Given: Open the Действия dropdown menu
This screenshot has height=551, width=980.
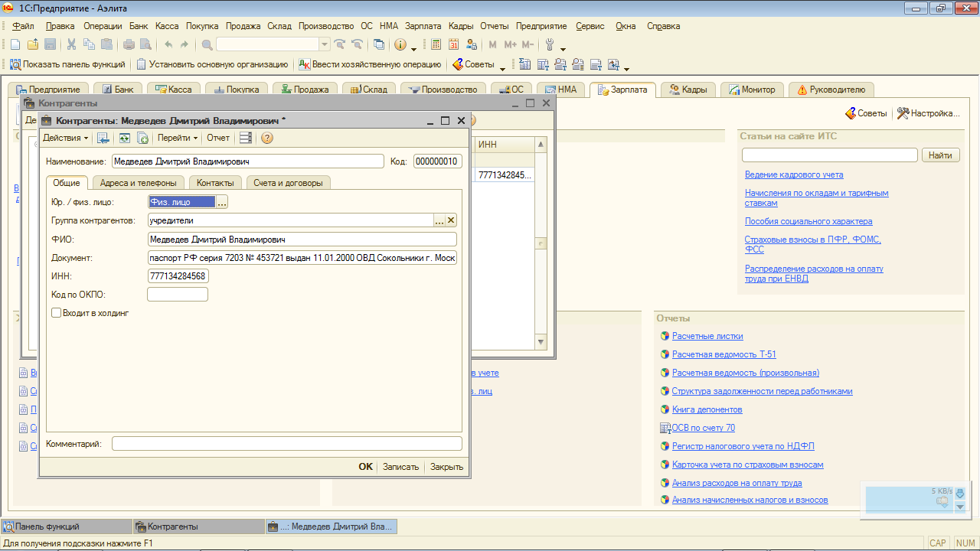Looking at the screenshot, I should coord(65,138).
